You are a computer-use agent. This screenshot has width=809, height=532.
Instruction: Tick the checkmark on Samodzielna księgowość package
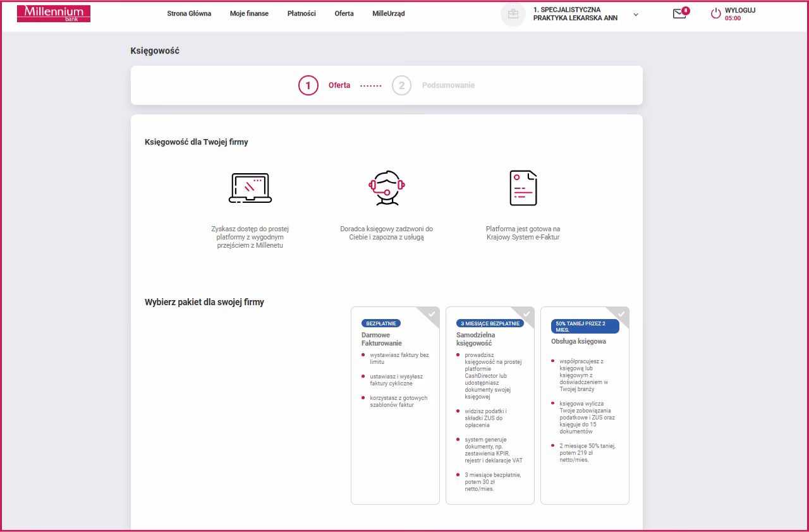coord(526,314)
